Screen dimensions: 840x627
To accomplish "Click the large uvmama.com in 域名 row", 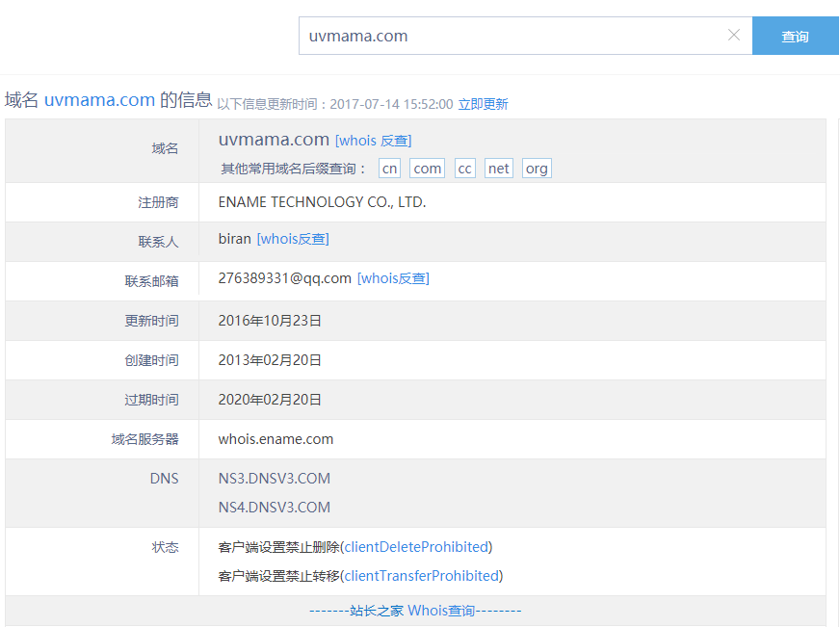I will [274, 140].
